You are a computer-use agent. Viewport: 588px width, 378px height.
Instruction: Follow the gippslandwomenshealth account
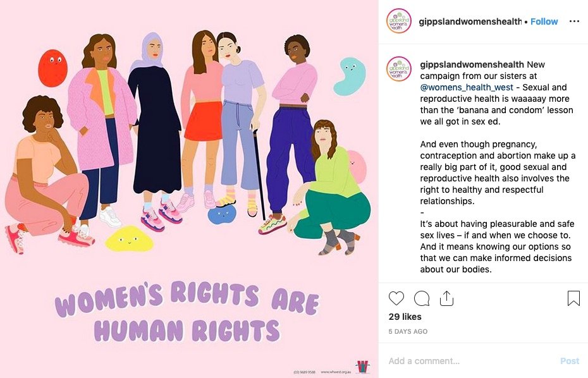pos(544,21)
